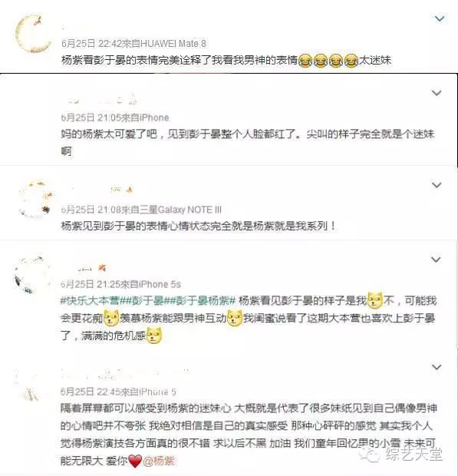The image size is (458, 476).
Task: Open avatar of iPhone 5s poster
Action: [x=32, y=275]
